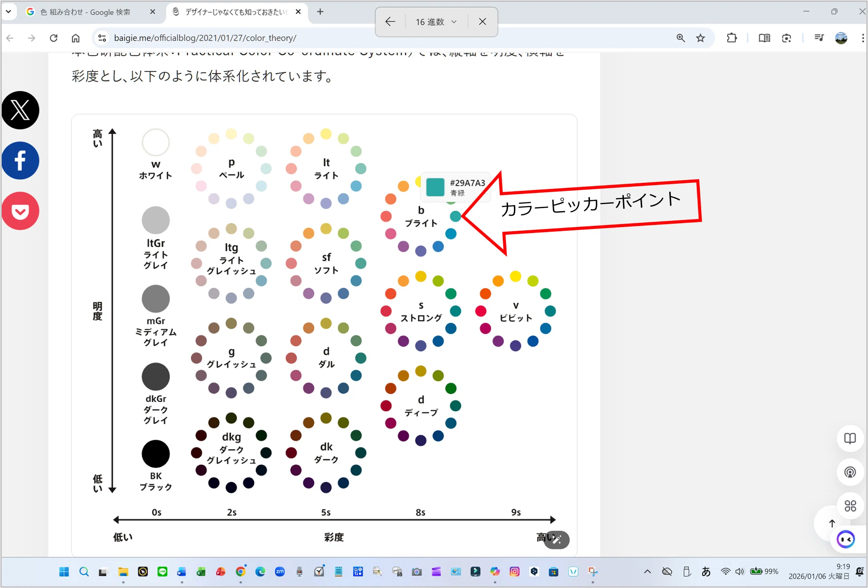Click the screenshot capture extension icon
868x588 pixels.
786,38
